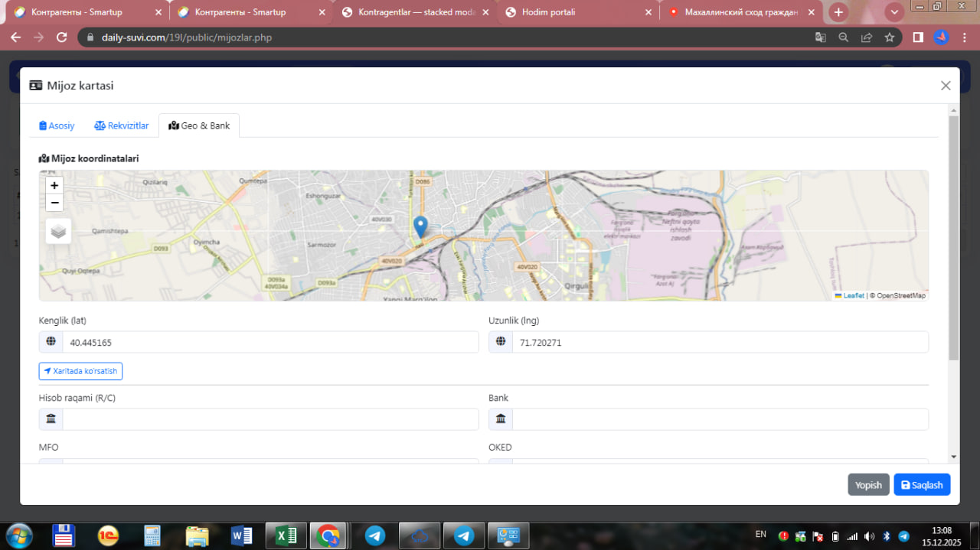Open Chrome side panel icon
980x550 pixels.
(x=918, y=37)
